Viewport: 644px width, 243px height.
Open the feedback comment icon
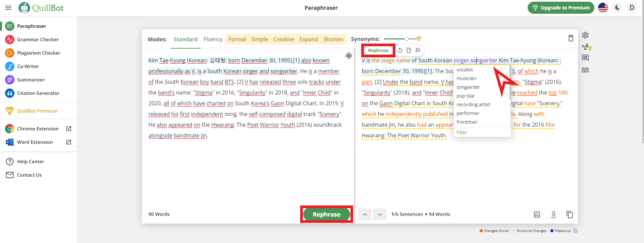pos(585,58)
